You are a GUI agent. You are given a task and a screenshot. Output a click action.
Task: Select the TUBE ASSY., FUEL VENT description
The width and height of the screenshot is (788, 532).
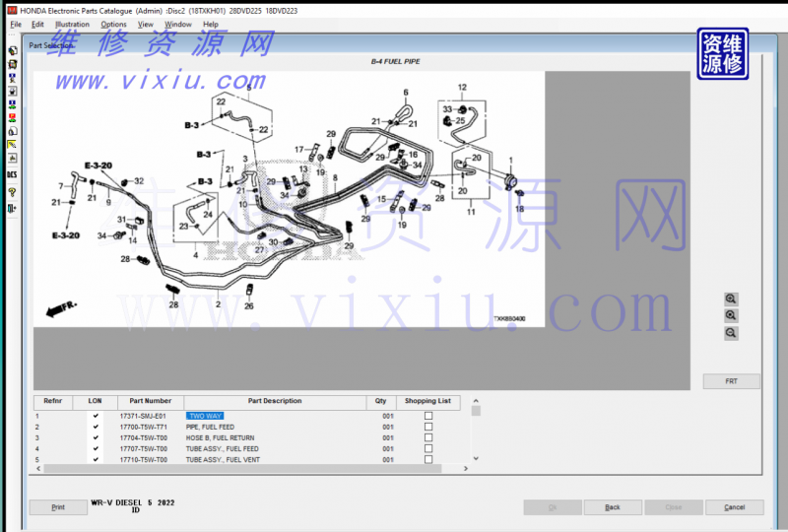tap(223, 460)
